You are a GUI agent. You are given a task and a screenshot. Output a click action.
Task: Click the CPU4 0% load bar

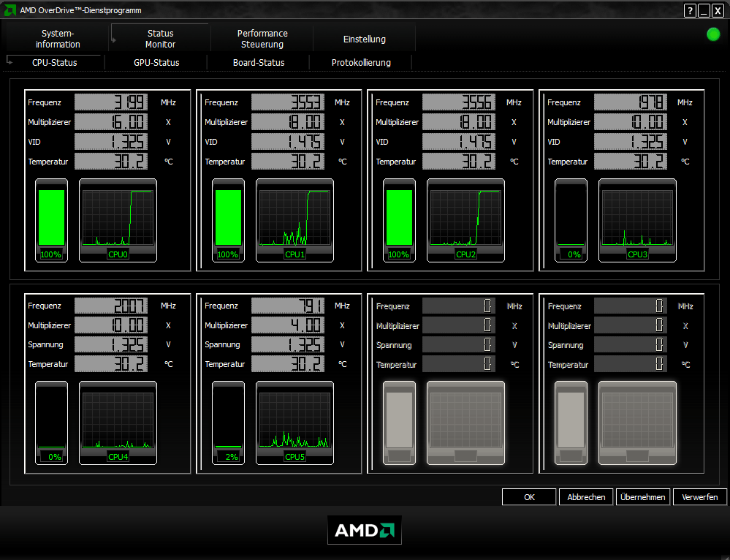(51, 423)
